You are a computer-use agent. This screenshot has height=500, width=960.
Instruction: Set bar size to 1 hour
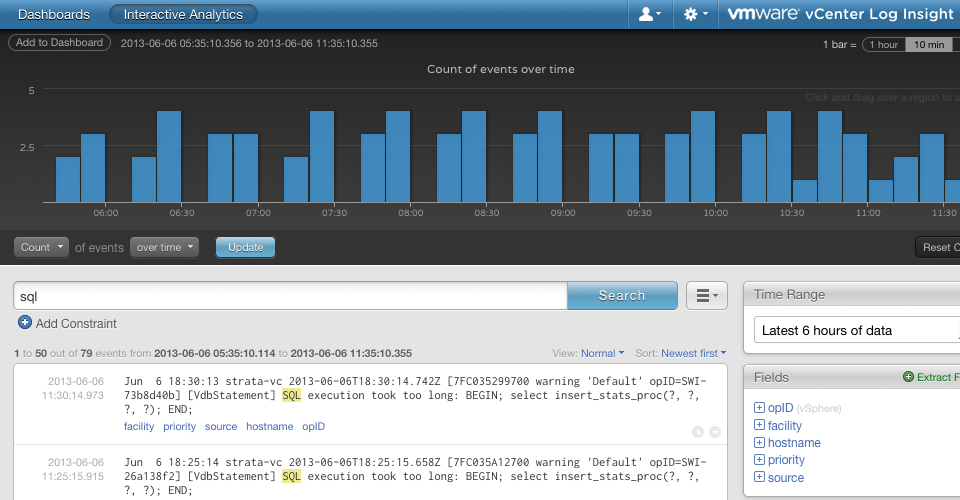[x=883, y=45]
